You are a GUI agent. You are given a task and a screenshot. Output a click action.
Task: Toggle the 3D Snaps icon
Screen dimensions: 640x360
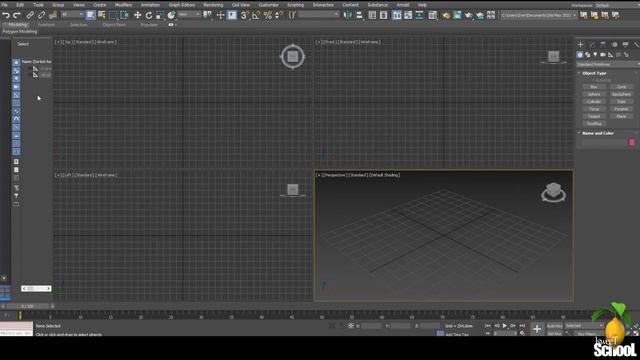244,16
